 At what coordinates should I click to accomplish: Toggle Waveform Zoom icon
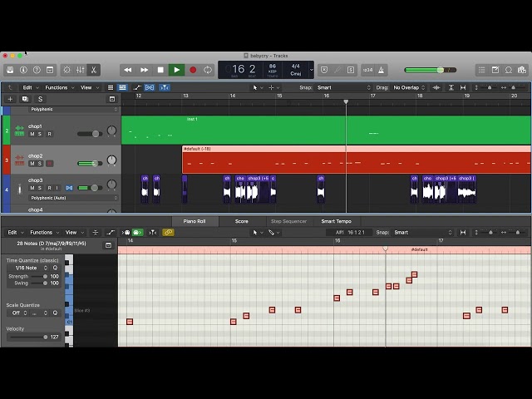(436, 87)
